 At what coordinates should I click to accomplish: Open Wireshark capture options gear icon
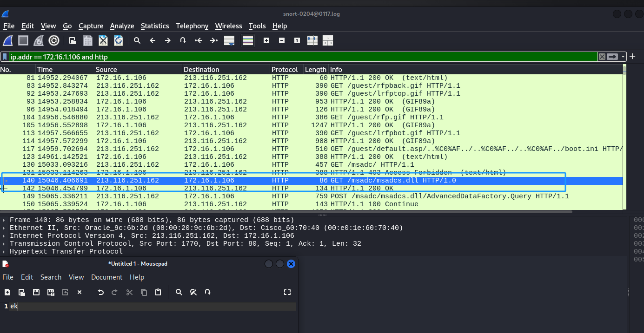(x=54, y=40)
